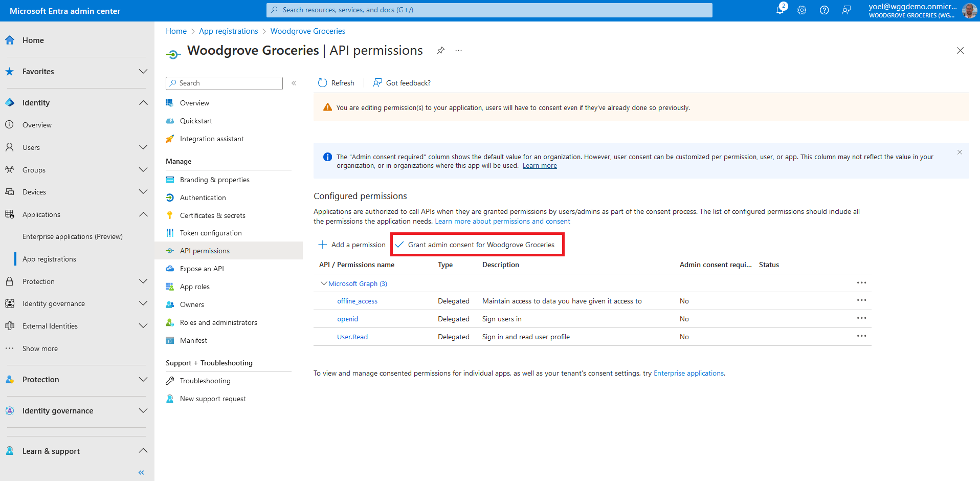Click Grant admin consent for Woodgrove Groceries

[477, 245]
